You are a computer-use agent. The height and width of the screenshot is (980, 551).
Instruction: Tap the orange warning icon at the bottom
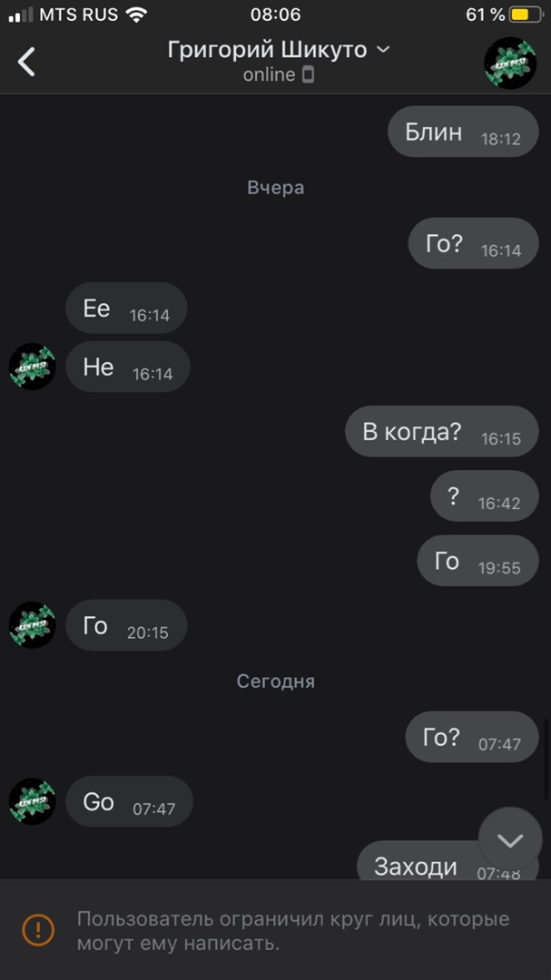click(38, 930)
